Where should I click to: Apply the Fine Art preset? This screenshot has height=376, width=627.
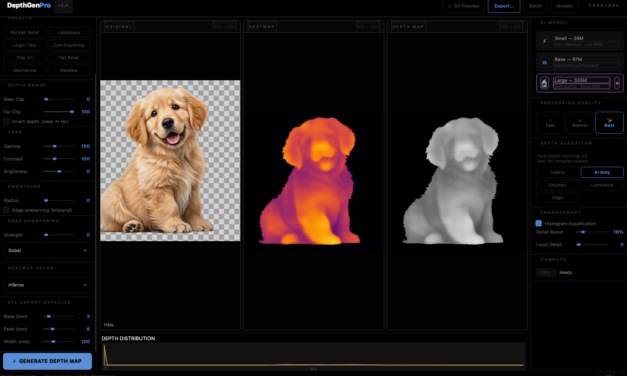[x=25, y=58]
